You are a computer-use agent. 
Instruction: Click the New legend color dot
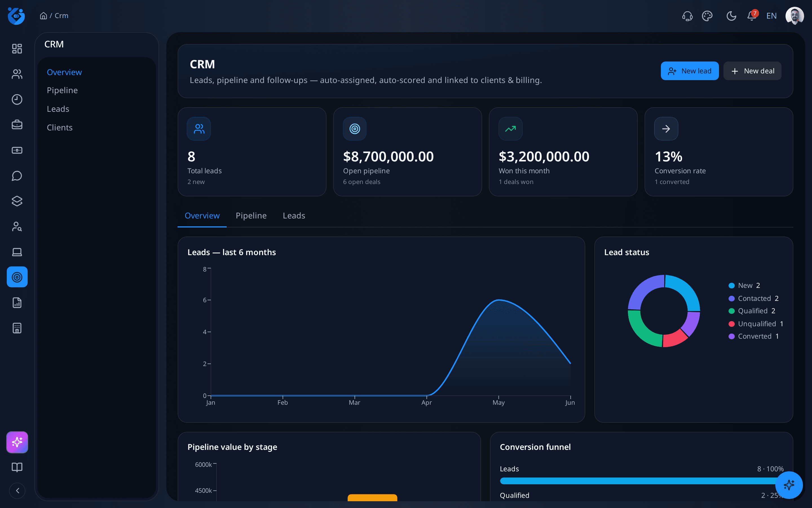(x=731, y=286)
